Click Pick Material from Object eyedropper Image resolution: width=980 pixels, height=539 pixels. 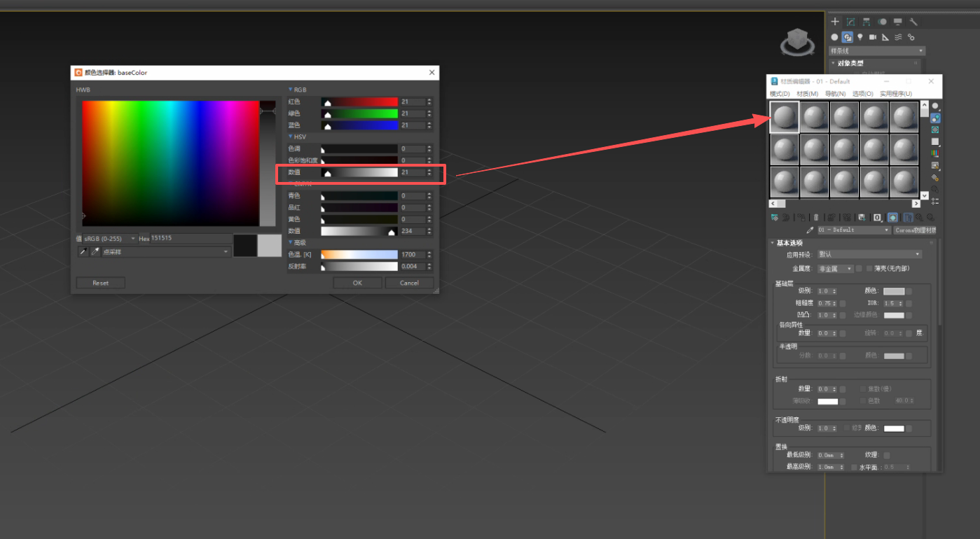point(810,230)
